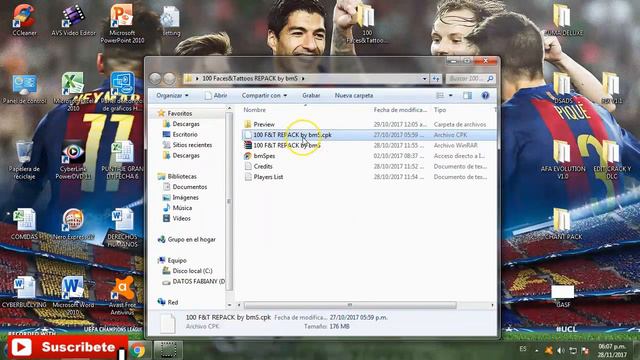Open Papelera de reciclaje icon
This screenshot has height=360, width=640.
click(x=24, y=160)
